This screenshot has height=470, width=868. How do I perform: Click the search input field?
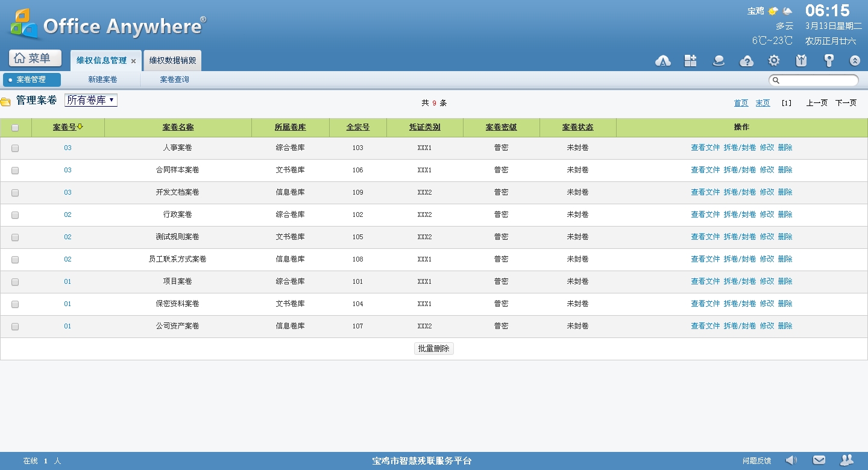(x=814, y=80)
